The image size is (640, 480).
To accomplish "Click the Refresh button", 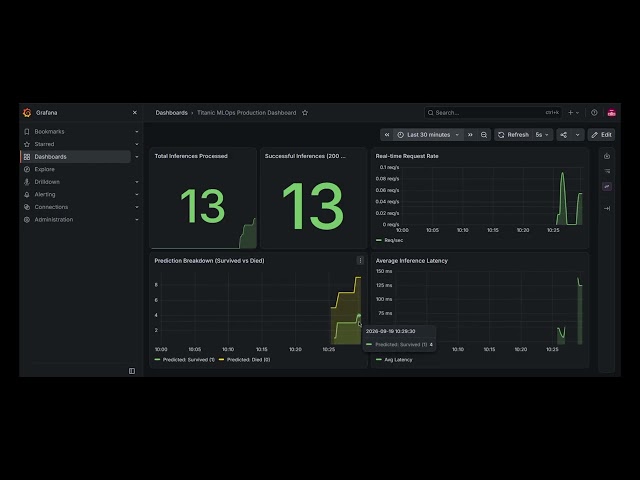I will (x=513, y=135).
